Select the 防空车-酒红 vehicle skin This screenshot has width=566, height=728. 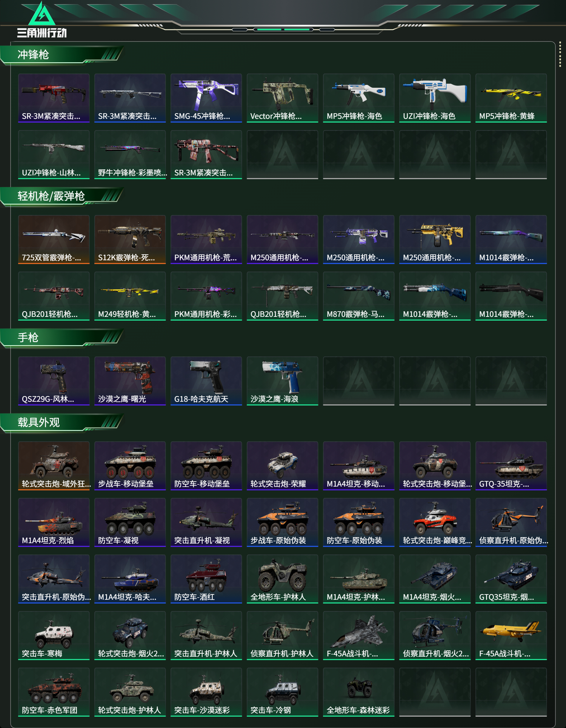coord(206,579)
